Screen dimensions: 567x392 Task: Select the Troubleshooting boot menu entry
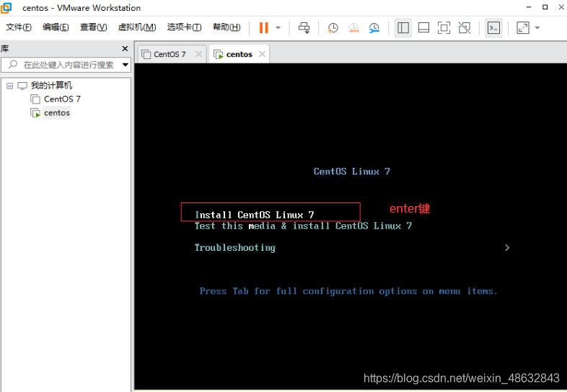pos(235,248)
